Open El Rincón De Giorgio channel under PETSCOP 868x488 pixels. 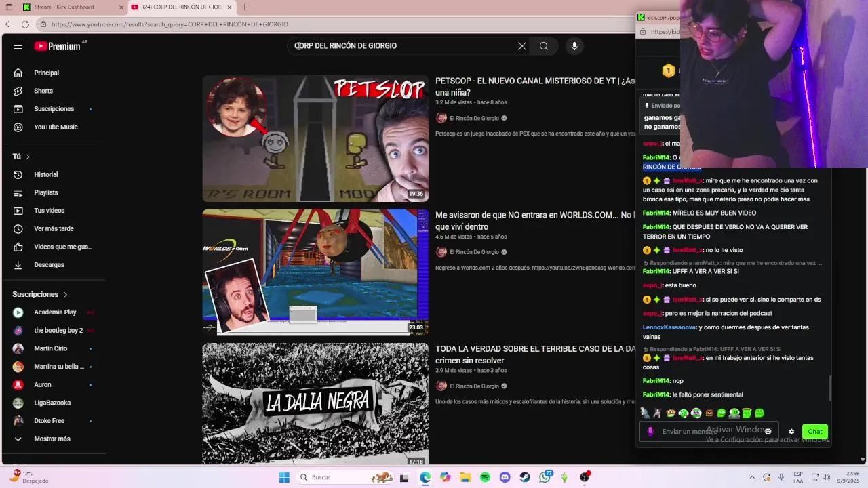point(474,118)
